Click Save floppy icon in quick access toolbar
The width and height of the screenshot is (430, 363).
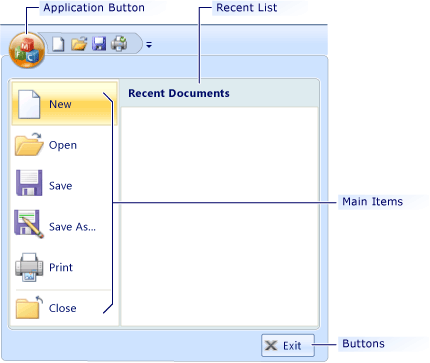click(99, 44)
